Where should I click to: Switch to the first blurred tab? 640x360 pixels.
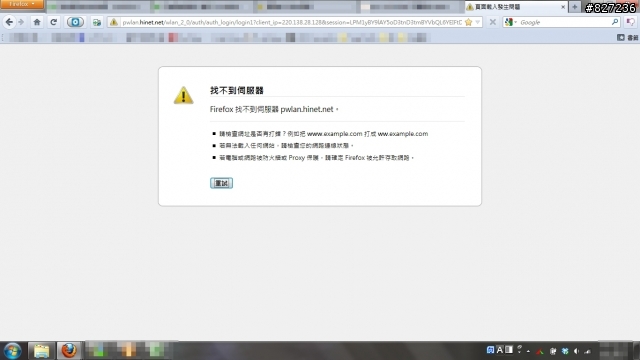point(98,7)
